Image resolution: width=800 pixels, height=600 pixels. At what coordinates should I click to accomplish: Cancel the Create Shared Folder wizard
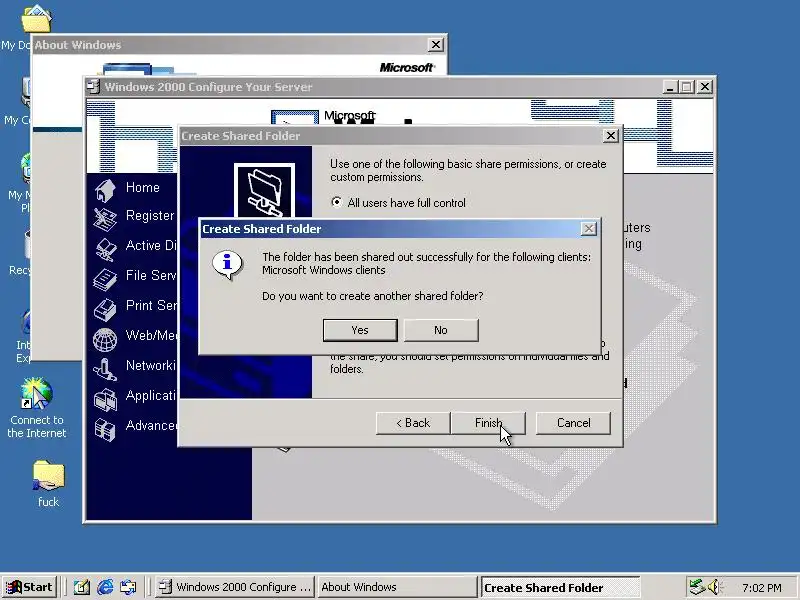pos(573,423)
